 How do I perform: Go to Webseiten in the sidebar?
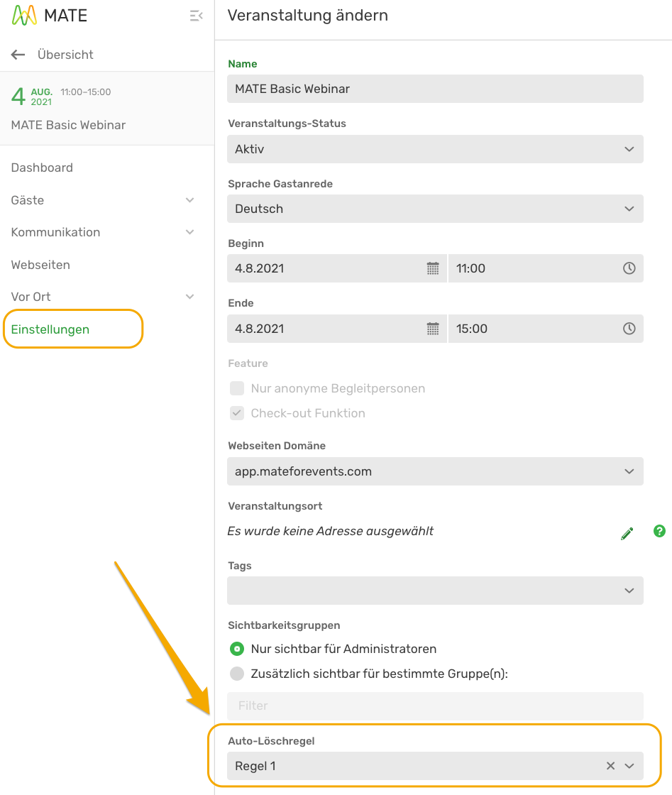tap(40, 265)
